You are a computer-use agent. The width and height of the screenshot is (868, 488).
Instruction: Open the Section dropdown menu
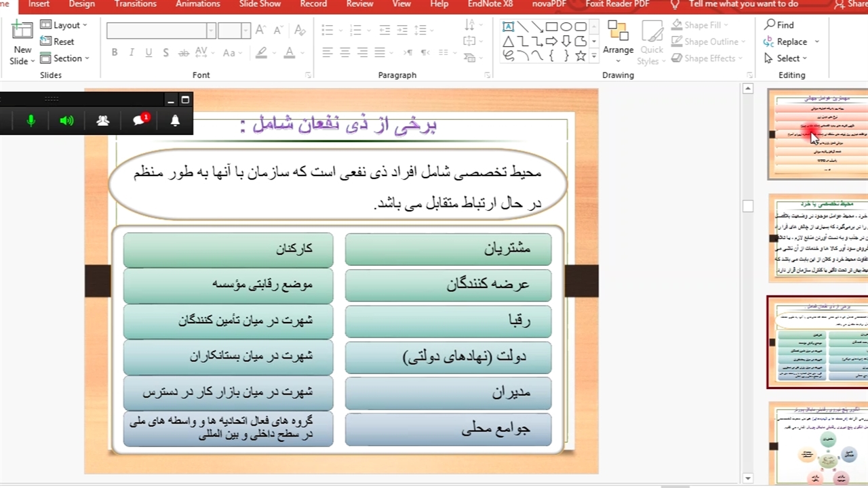click(66, 58)
